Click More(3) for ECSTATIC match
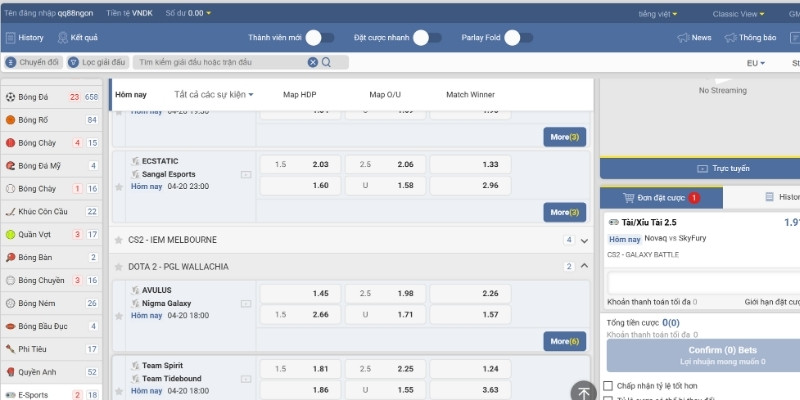This screenshot has height=400, width=800. [x=564, y=212]
